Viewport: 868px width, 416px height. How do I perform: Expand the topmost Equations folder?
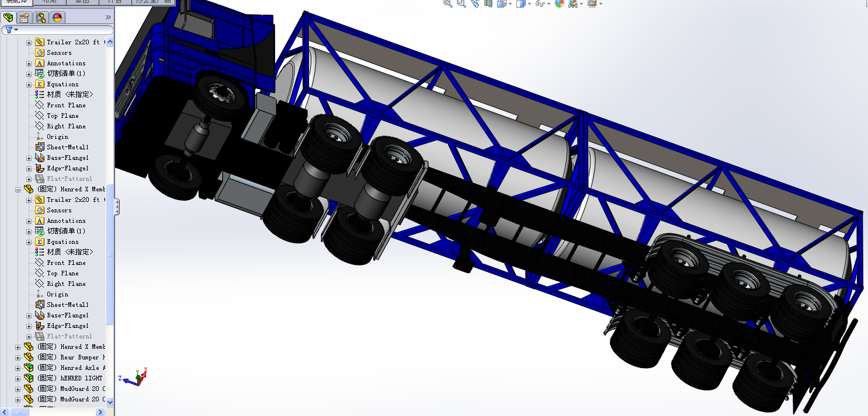point(29,85)
